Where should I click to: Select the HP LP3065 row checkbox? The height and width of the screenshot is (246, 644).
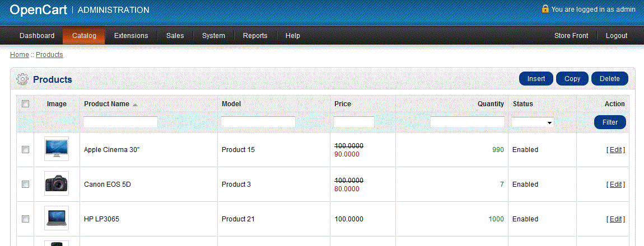coord(25,219)
